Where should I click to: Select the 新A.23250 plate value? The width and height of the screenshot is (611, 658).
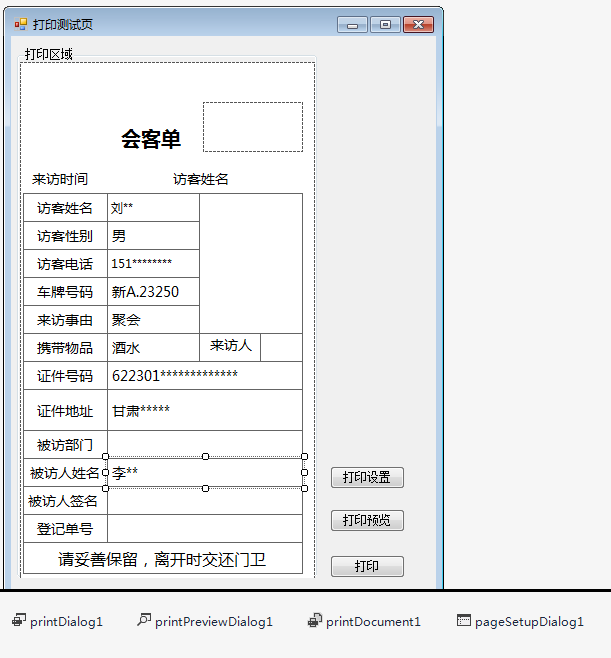(x=145, y=292)
